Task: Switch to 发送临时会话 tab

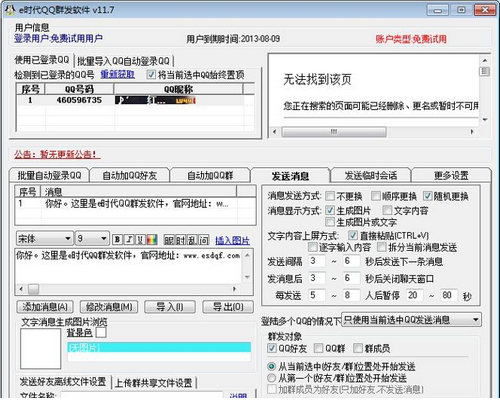Action: [x=371, y=175]
